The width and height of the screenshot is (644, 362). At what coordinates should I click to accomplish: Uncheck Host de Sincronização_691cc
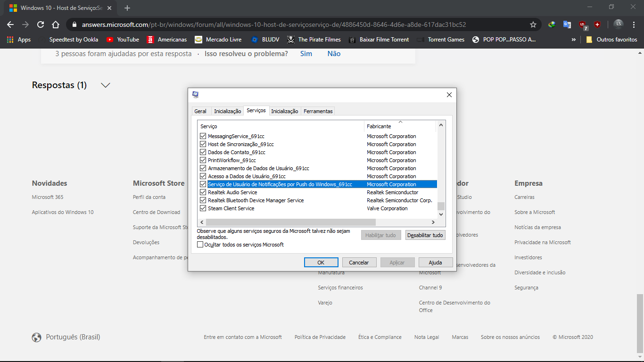[x=203, y=144]
